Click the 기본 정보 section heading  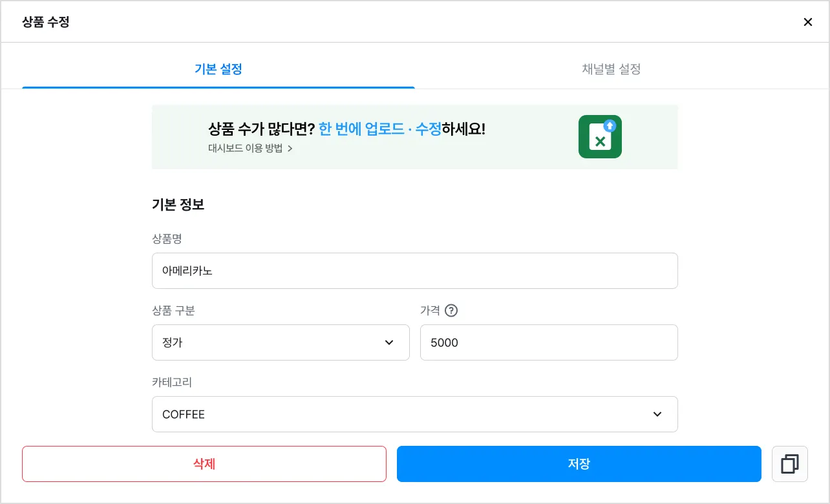click(x=178, y=205)
